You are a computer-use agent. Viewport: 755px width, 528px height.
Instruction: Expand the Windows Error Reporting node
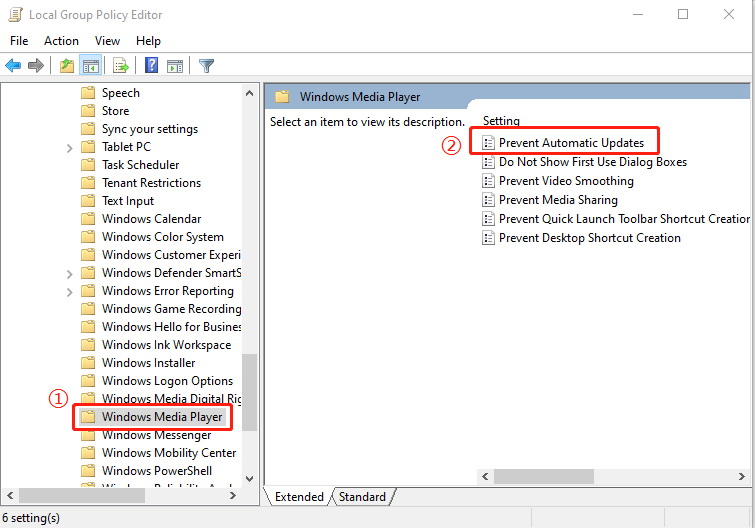pyautogui.click(x=69, y=292)
